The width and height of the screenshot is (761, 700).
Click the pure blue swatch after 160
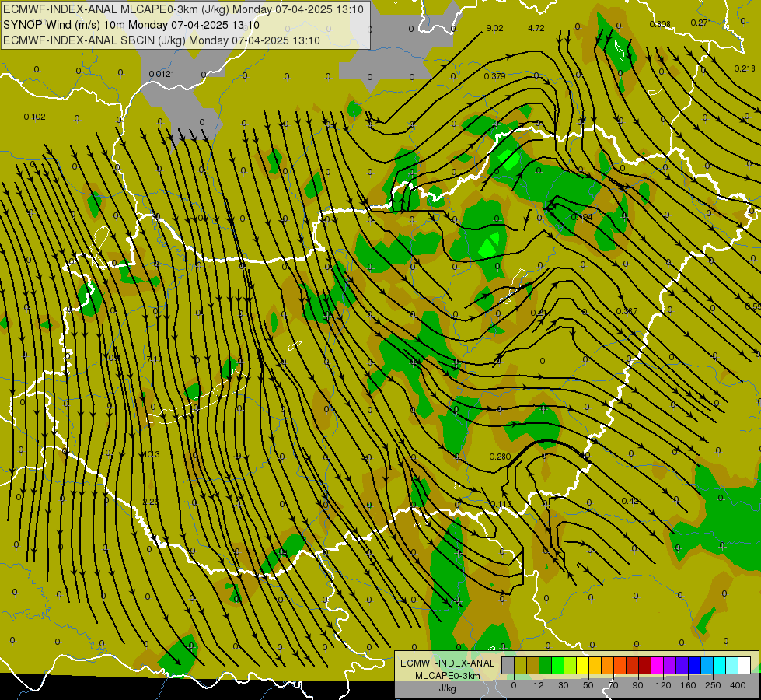click(695, 666)
